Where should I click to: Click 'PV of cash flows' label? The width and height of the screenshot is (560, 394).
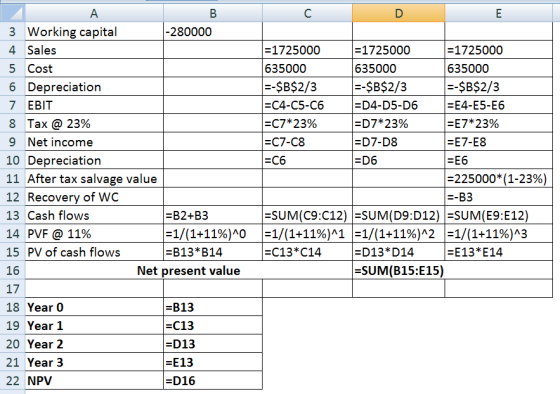point(94,252)
